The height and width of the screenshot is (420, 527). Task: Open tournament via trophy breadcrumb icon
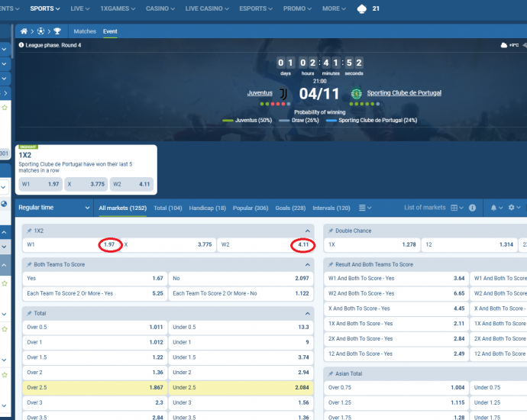pos(57,31)
